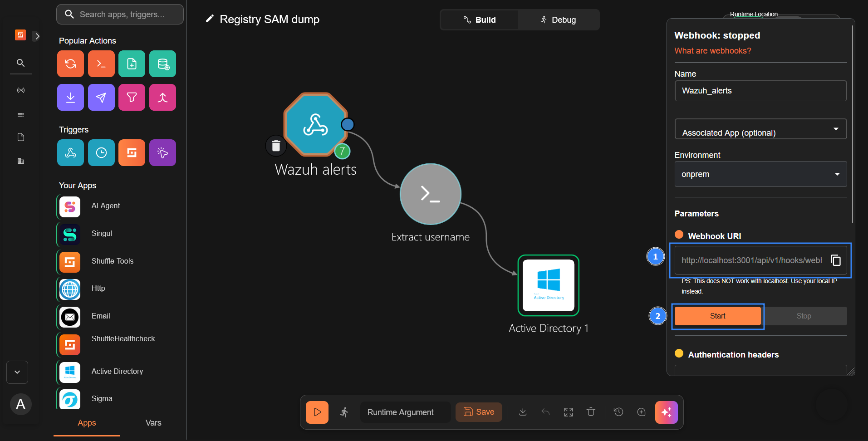Click the filter funnel popular action

(x=132, y=97)
